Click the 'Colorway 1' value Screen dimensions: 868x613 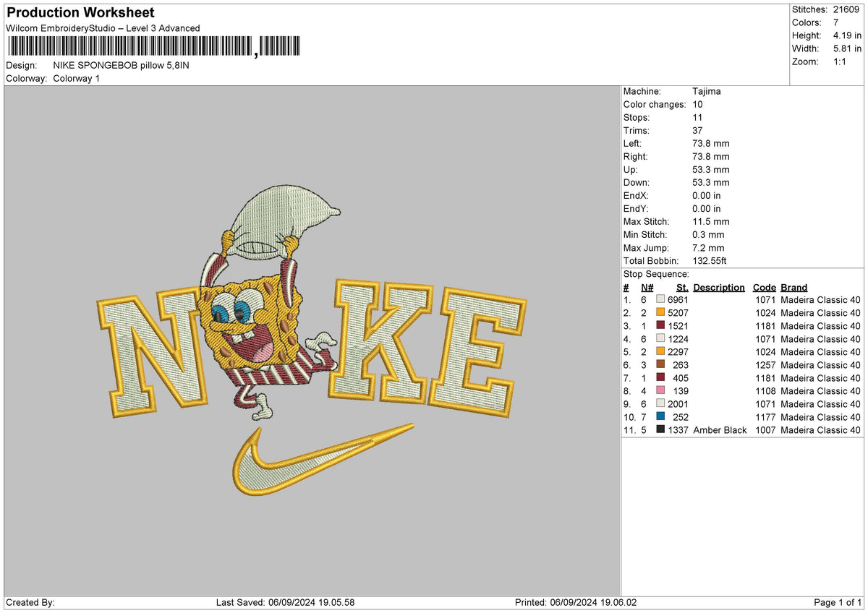tap(77, 79)
